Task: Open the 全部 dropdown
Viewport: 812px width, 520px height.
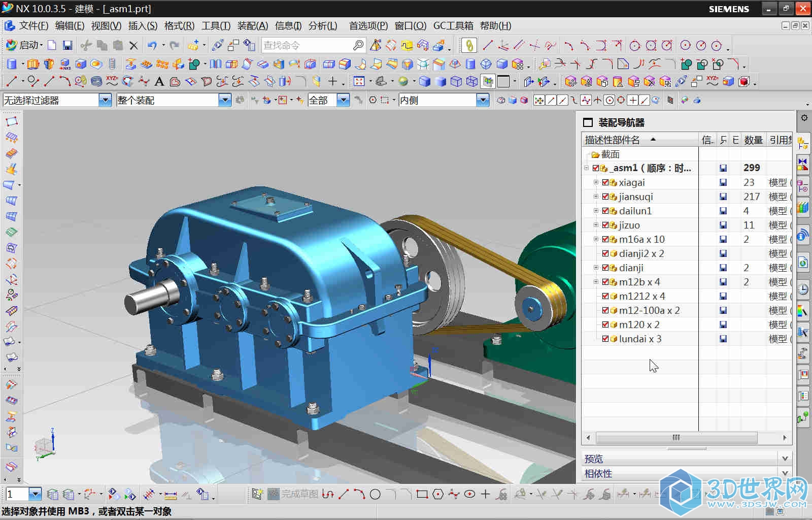Action: (x=344, y=100)
